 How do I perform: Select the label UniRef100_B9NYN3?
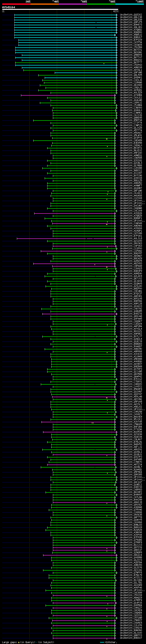131,630
